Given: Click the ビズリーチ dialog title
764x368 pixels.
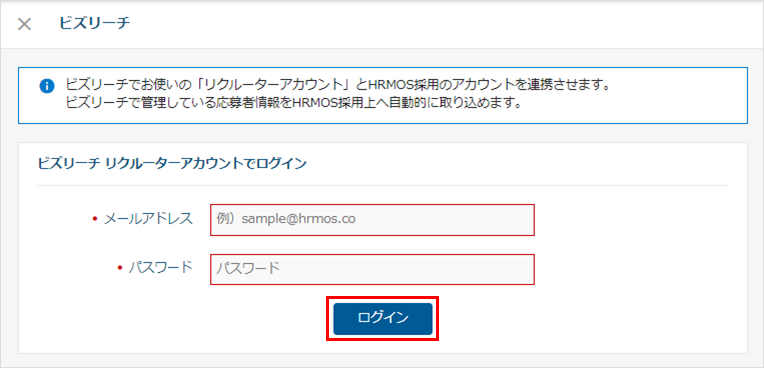Looking at the screenshot, I should pyautogui.click(x=95, y=23).
